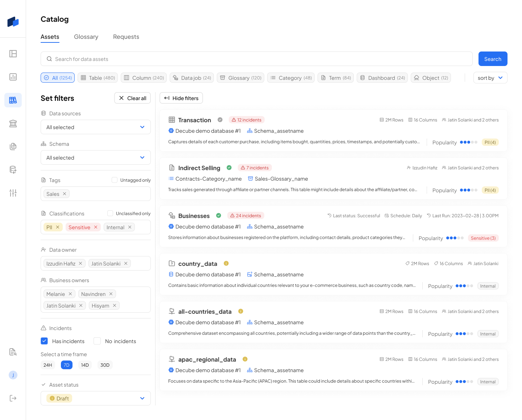This screenshot has height=420, width=522.
Task: Open the Transaction asset
Action: [x=195, y=120]
